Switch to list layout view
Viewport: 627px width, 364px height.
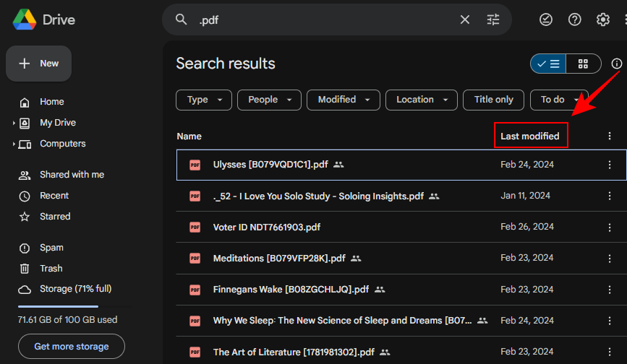click(x=548, y=64)
